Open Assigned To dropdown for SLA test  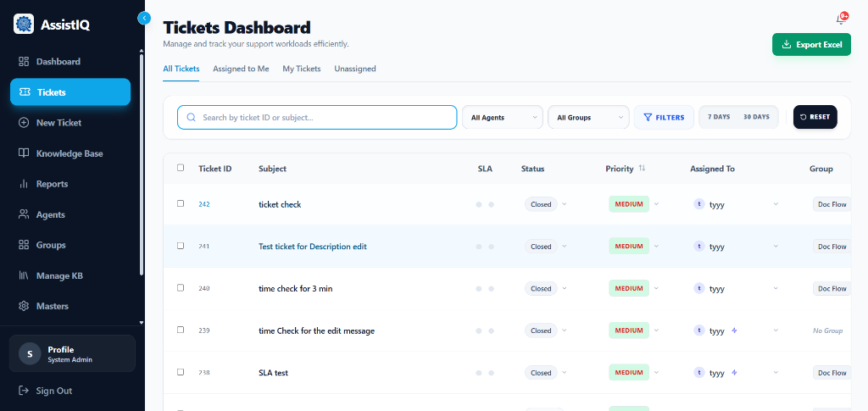pos(776,372)
